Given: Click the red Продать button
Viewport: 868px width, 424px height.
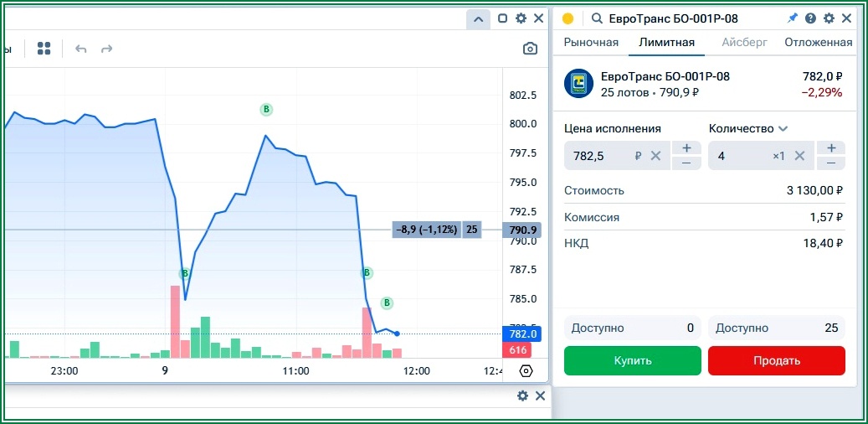Looking at the screenshot, I should click(777, 361).
